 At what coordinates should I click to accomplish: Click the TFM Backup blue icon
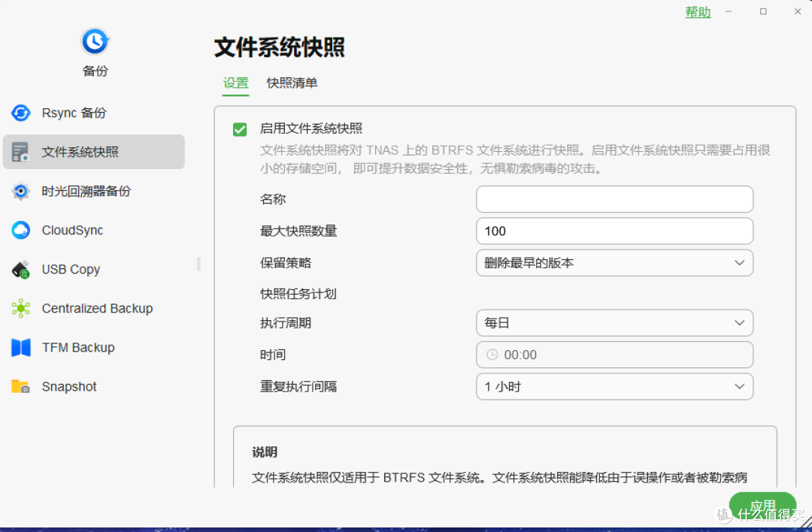coord(21,347)
